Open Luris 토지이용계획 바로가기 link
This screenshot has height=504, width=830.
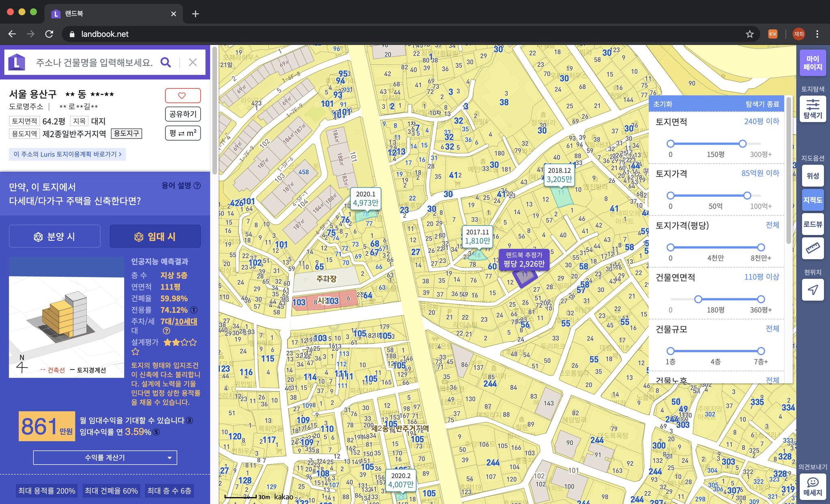pyautogui.click(x=67, y=154)
